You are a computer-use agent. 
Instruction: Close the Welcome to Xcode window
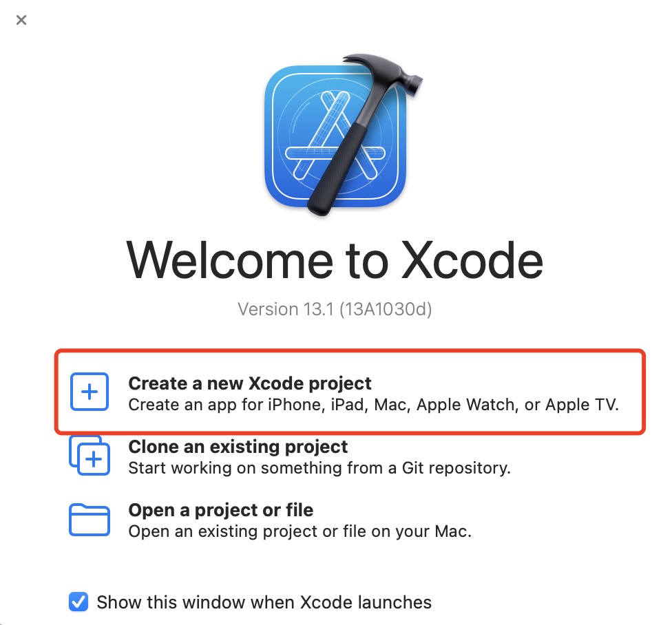[21, 20]
